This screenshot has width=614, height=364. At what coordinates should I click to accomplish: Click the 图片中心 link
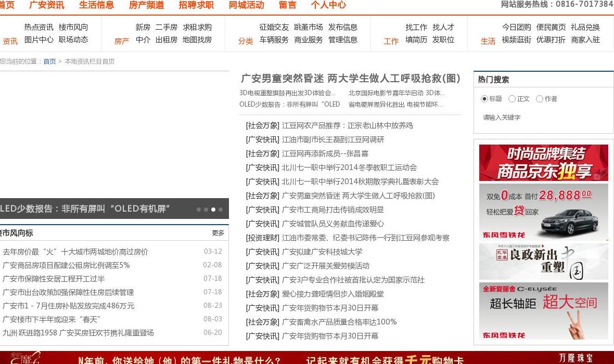(x=39, y=40)
